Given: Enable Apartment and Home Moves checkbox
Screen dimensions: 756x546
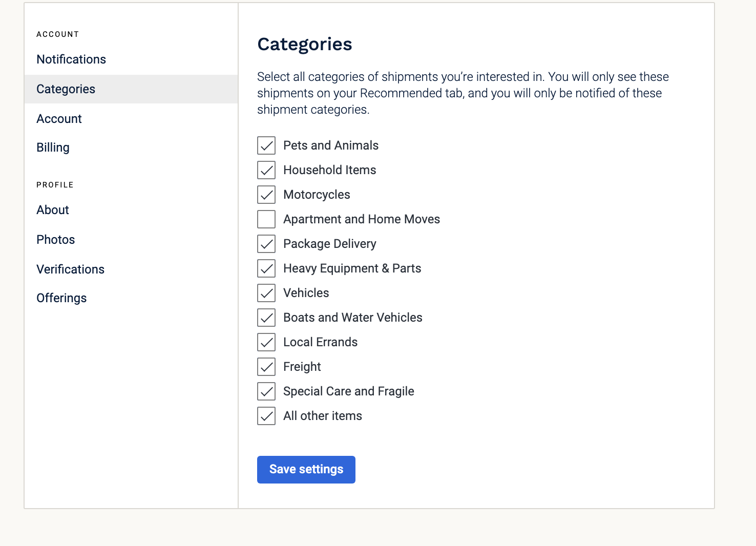Looking at the screenshot, I should (x=266, y=219).
